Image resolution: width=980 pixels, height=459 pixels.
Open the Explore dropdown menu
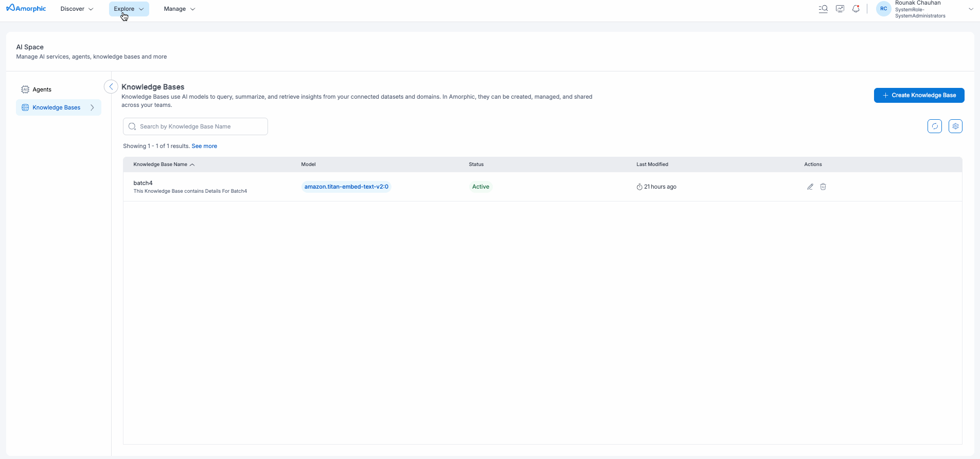click(x=129, y=9)
